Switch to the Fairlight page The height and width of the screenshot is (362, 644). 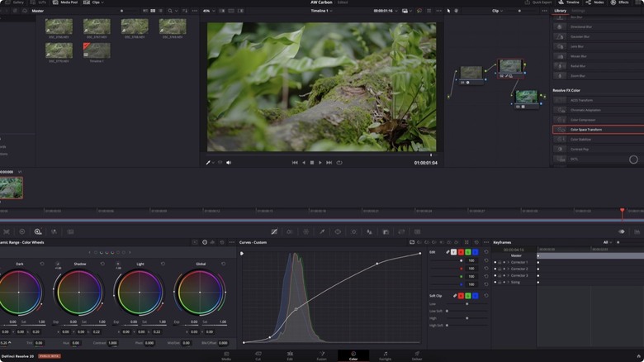pos(386,356)
